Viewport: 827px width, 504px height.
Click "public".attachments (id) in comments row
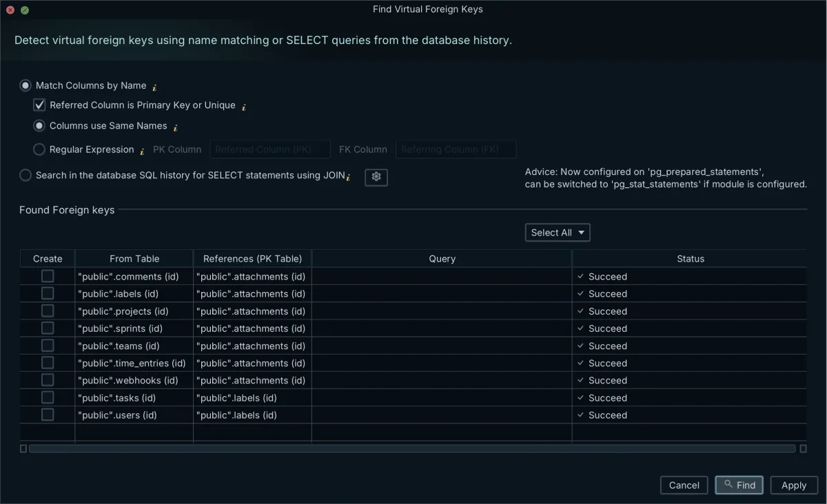click(251, 277)
